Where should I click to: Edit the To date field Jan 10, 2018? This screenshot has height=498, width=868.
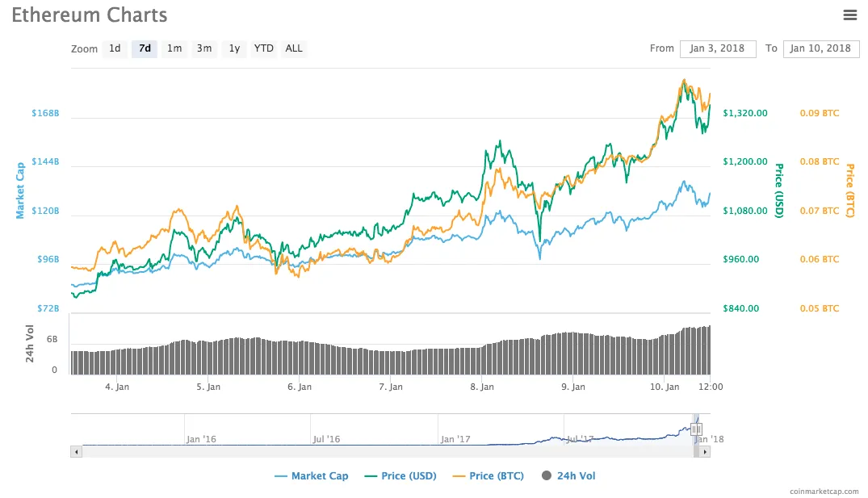tap(821, 48)
